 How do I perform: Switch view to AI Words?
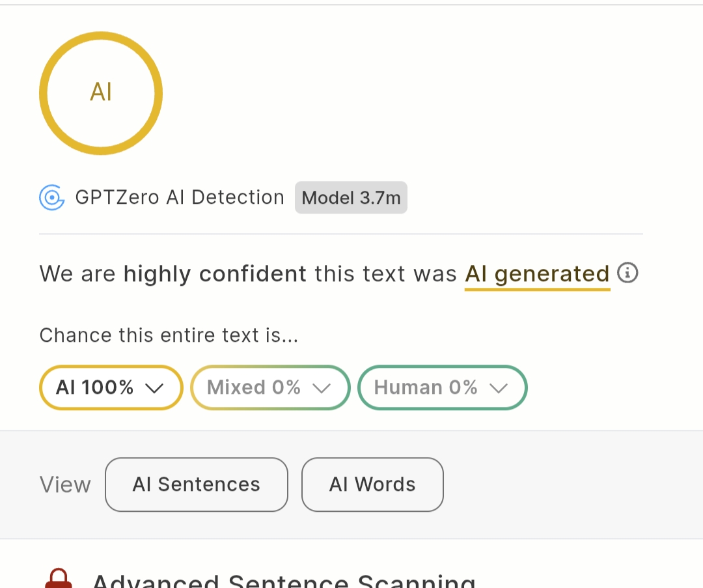point(372,484)
